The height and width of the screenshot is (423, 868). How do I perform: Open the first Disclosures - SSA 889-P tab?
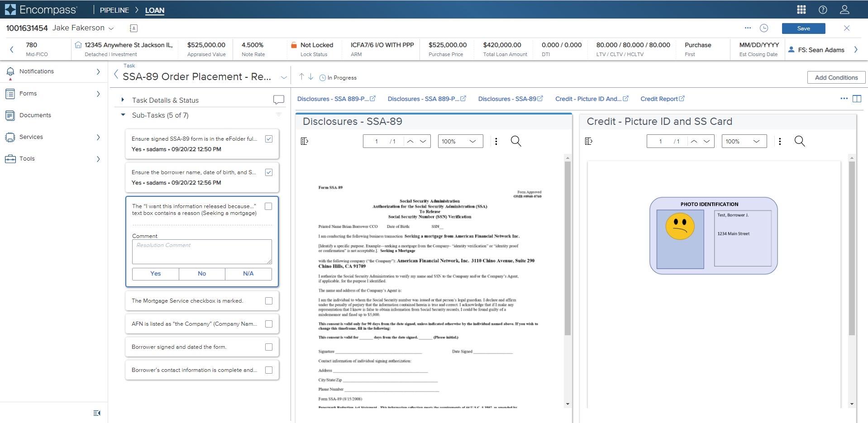click(336, 99)
